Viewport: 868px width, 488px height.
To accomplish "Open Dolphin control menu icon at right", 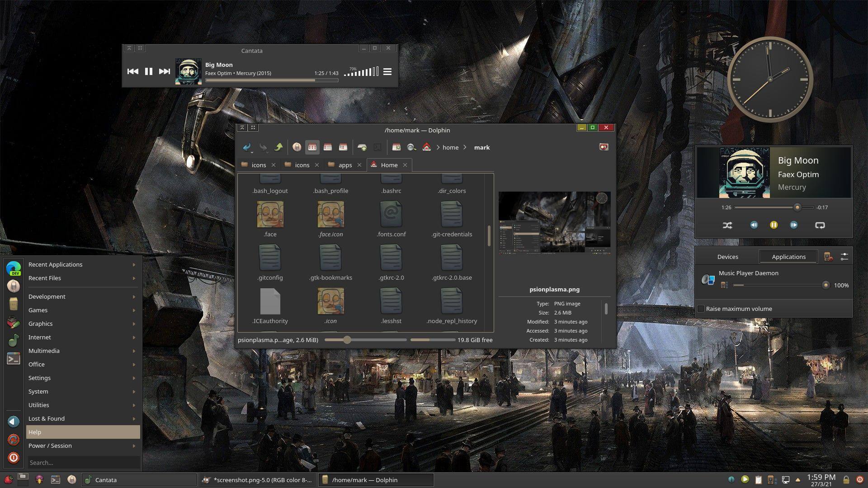I will [x=604, y=147].
